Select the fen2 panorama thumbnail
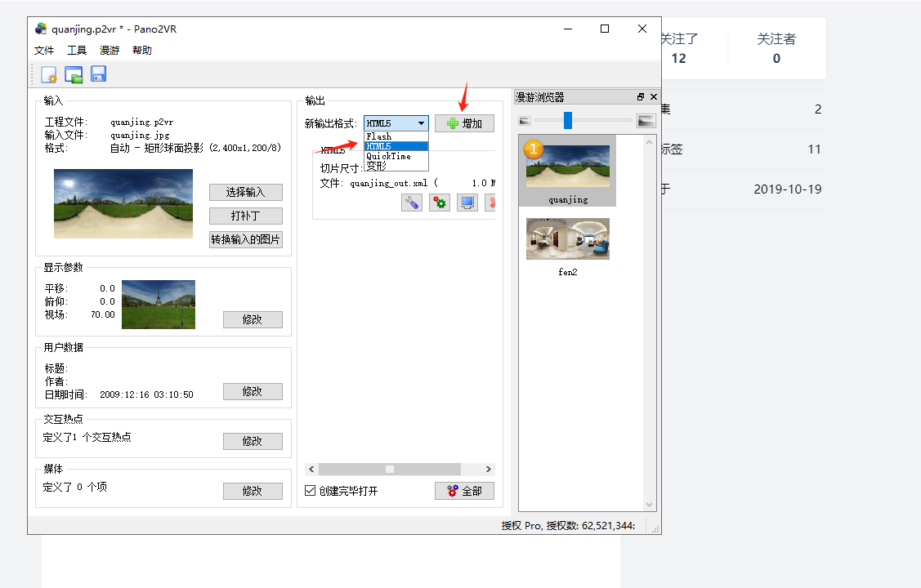 [567, 239]
